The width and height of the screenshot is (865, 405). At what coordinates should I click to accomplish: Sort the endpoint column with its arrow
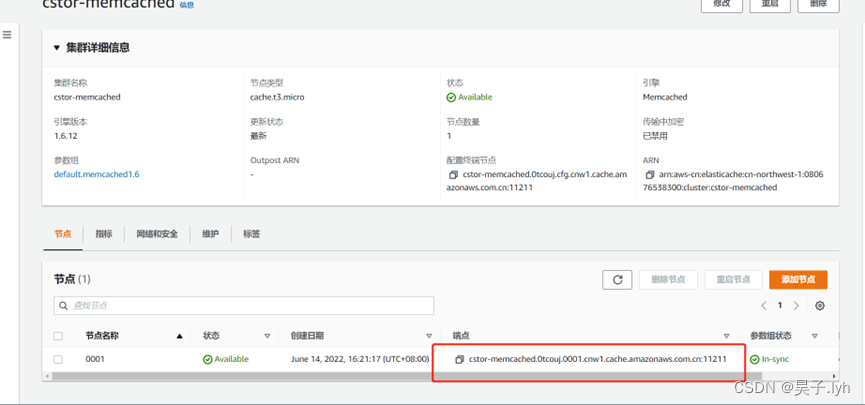coord(727,335)
